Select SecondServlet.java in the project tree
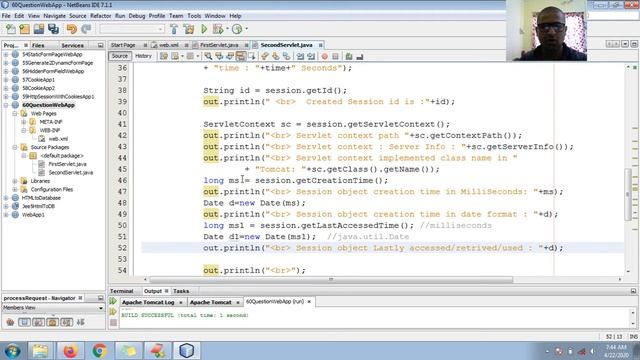Viewport: 640px width, 360px height. pyautogui.click(x=71, y=173)
